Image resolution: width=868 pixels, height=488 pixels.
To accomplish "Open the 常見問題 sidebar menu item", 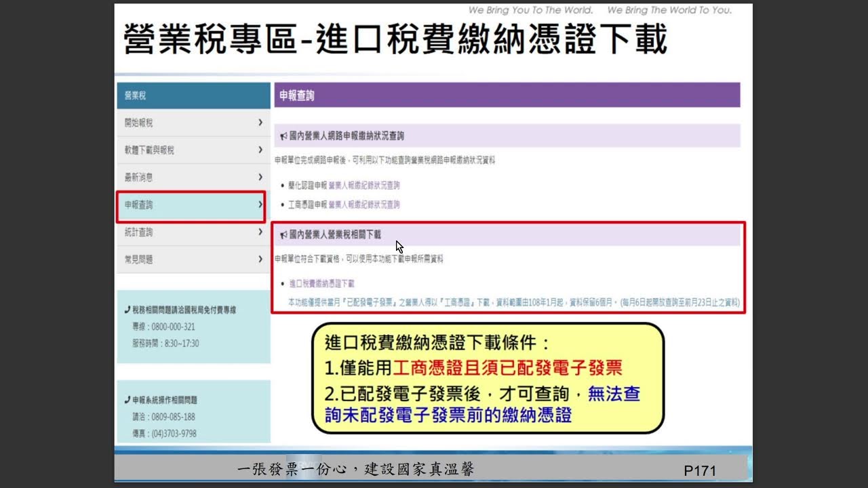I will tap(193, 259).
